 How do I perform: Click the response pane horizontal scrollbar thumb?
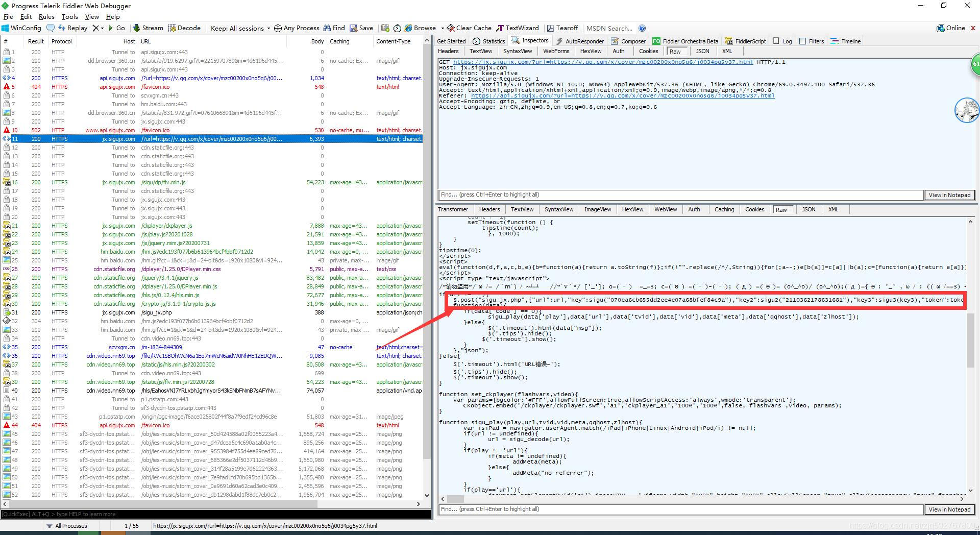pos(455,499)
